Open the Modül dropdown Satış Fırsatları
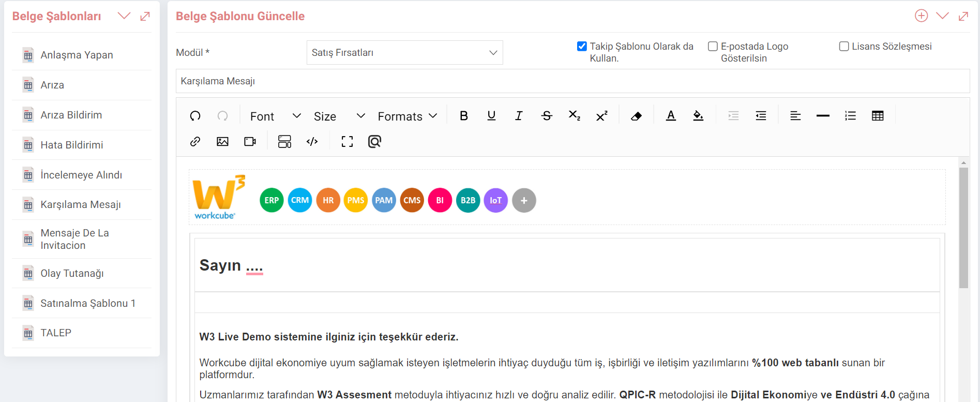 point(404,53)
